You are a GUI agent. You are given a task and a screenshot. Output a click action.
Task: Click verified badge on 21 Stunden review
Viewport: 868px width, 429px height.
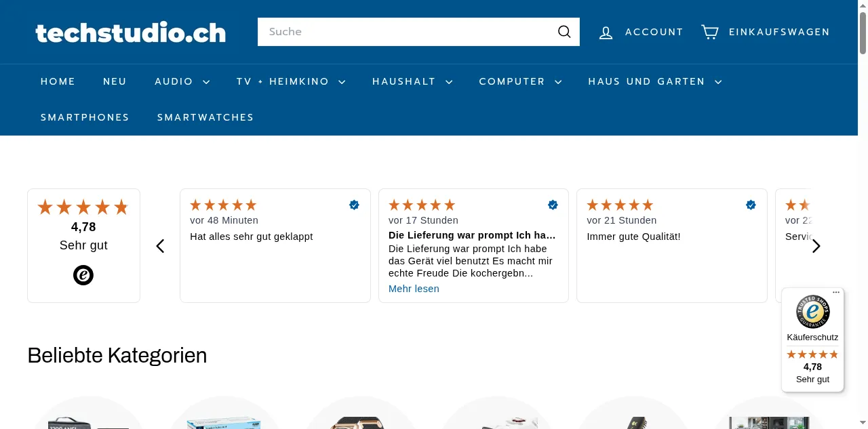pos(751,205)
